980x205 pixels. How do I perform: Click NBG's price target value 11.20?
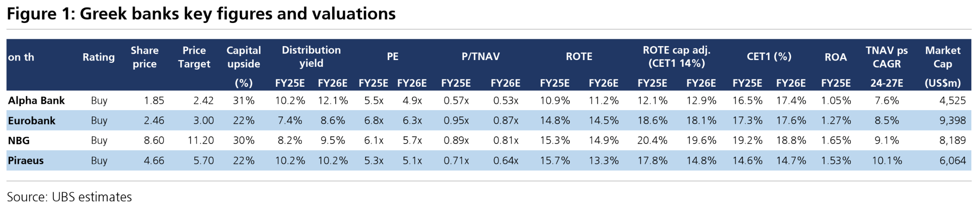pyautogui.click(x=201, y=140)
